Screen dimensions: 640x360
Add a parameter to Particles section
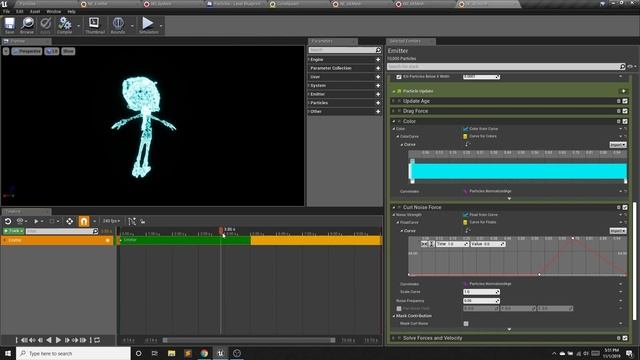(378, 103)
